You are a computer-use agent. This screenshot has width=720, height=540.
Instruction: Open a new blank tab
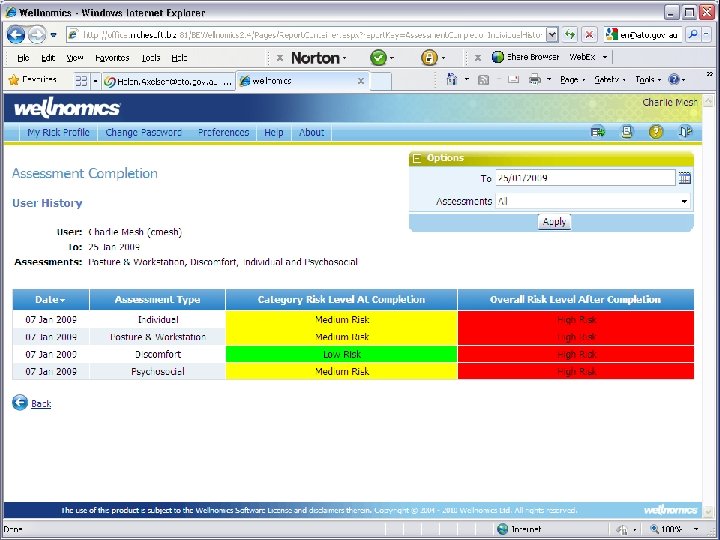pyautogui.click(x=381, y=81)
